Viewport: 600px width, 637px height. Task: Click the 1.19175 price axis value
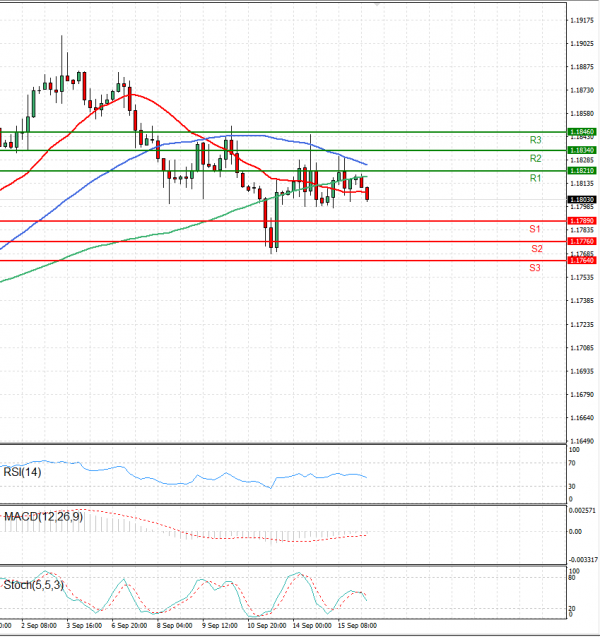point(582,20)
